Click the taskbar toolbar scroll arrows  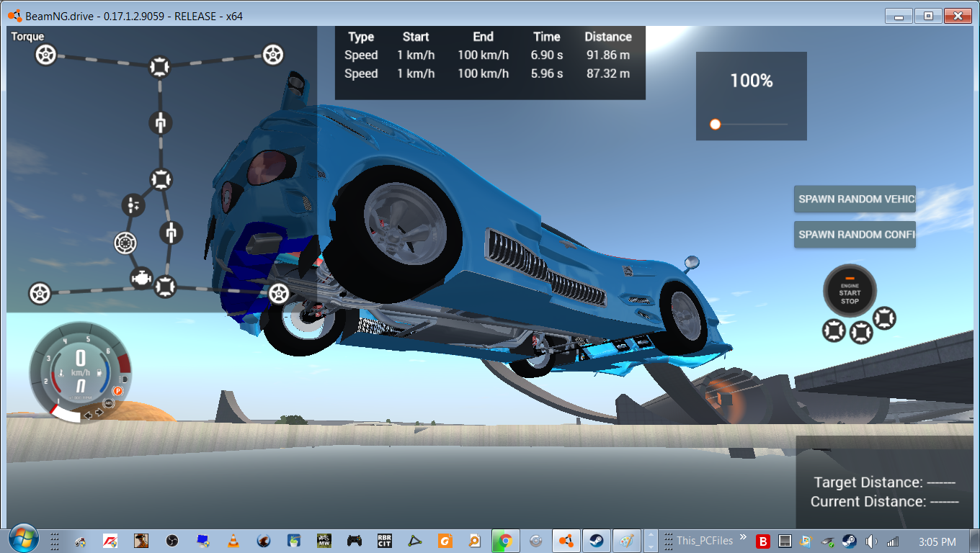coord(651,540)
